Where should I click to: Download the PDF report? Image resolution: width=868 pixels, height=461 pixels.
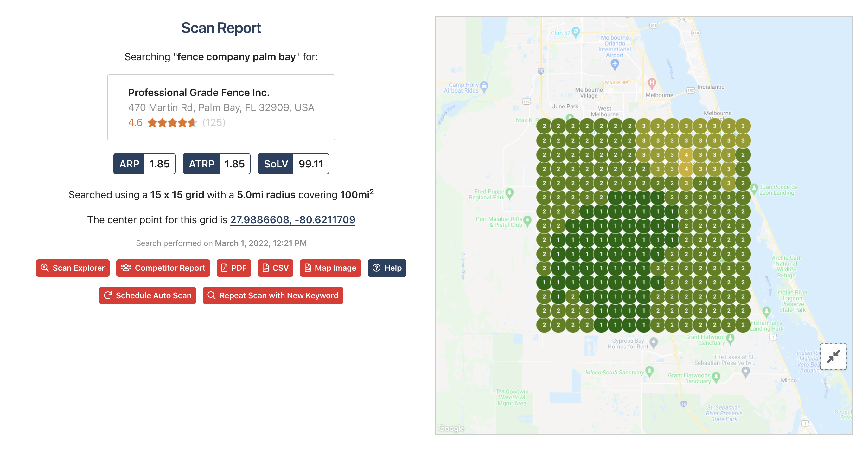pyautogui.click(x=234, y=268)
